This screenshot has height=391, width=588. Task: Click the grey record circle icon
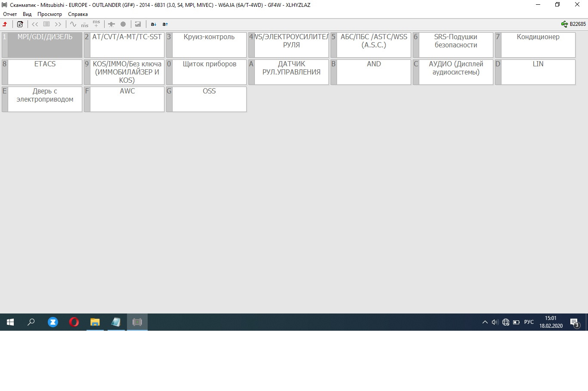pyautogui.click(x=123, y=24)
